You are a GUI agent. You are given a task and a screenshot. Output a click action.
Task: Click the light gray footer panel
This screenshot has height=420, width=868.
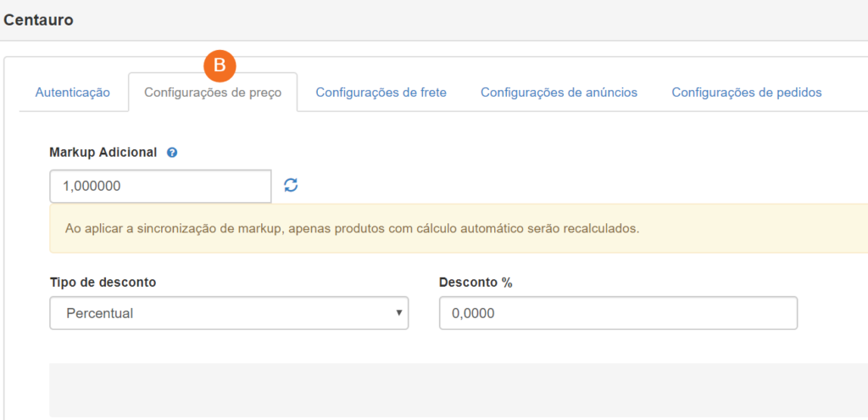pyautogui.click(x=459, y=390)
